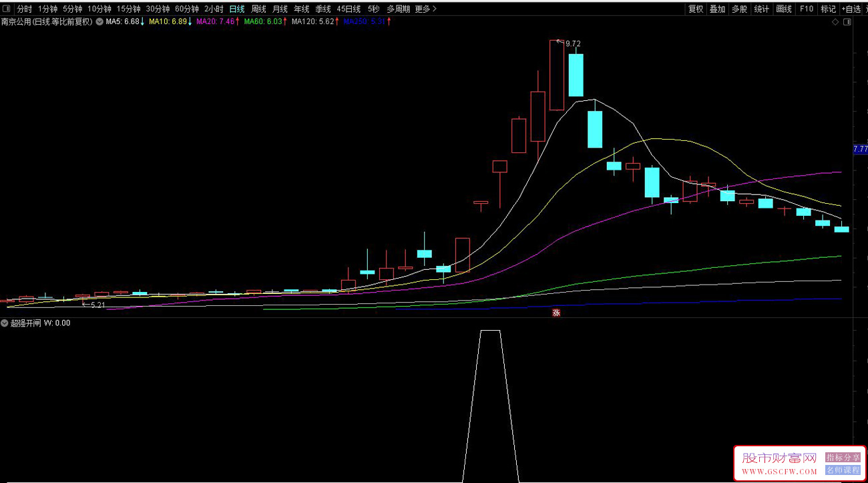Screen dimensions: 868x483
Task: Open F10 company info
Action: pyautogui.click(x=807, y=9)
